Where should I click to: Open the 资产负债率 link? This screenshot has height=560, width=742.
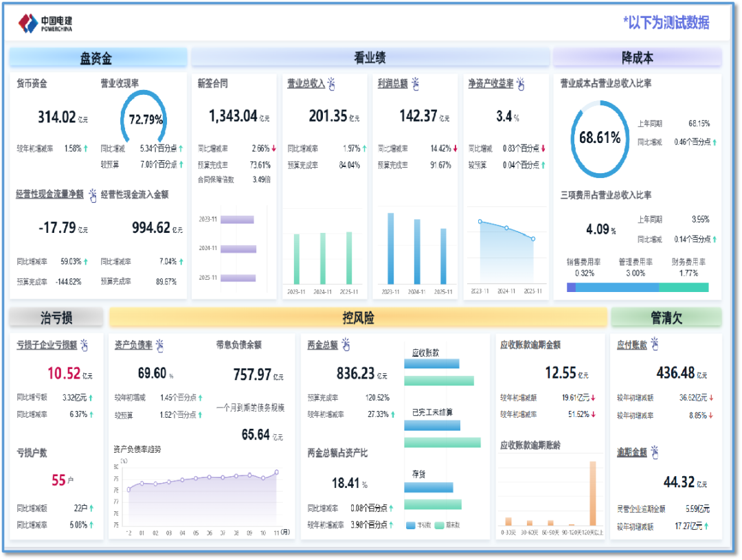pos(133,345)
